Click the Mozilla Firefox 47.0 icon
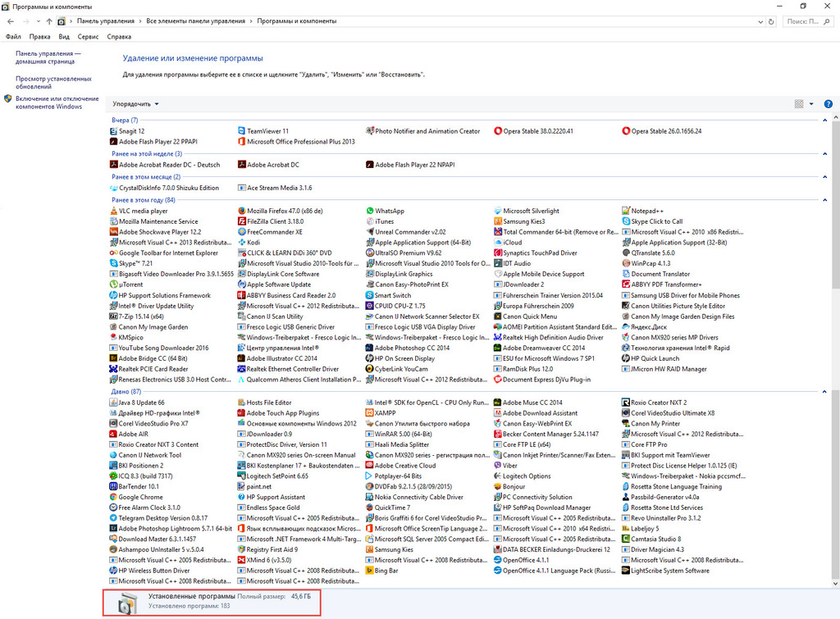The image size is (840, 619). click(x=242, y=211)
